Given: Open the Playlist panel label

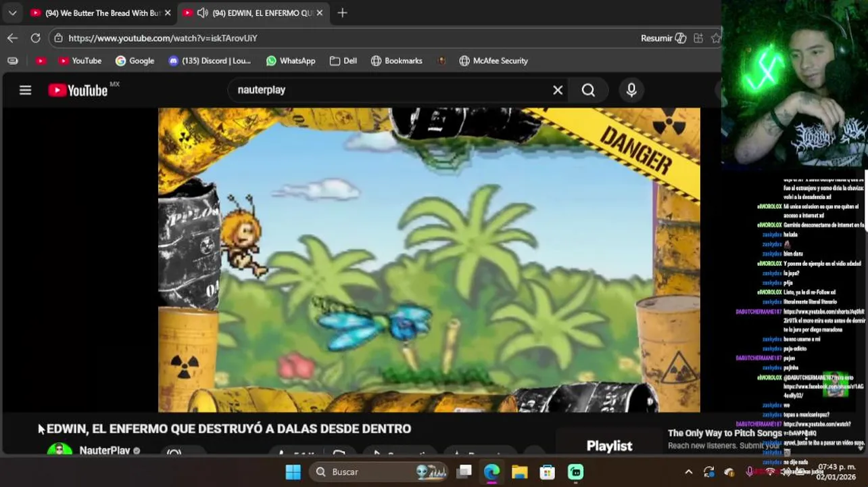Looking at the screenshot, I should tap(609, 446).
